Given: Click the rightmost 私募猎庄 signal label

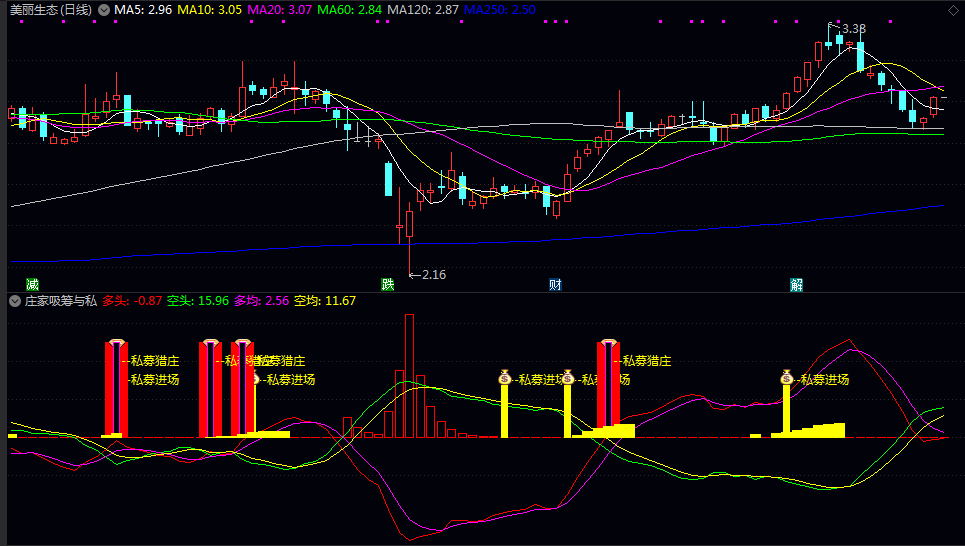Looking at the screenshot, I should pos(647,361).
